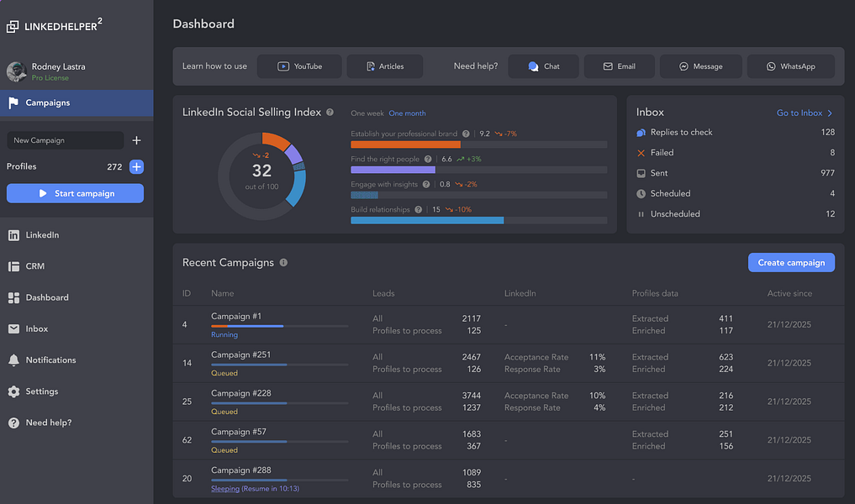Click Queued status of Campaign #251

(224, 373)
